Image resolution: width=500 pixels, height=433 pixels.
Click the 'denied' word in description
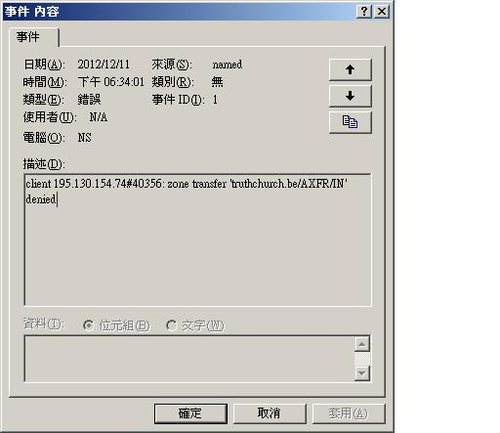(x=41, y=199)
